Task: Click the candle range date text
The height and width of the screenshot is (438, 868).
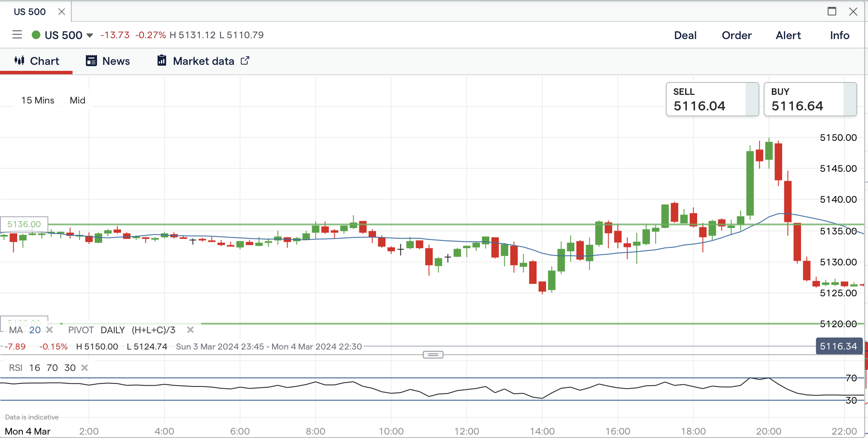Action: point(269,347)
